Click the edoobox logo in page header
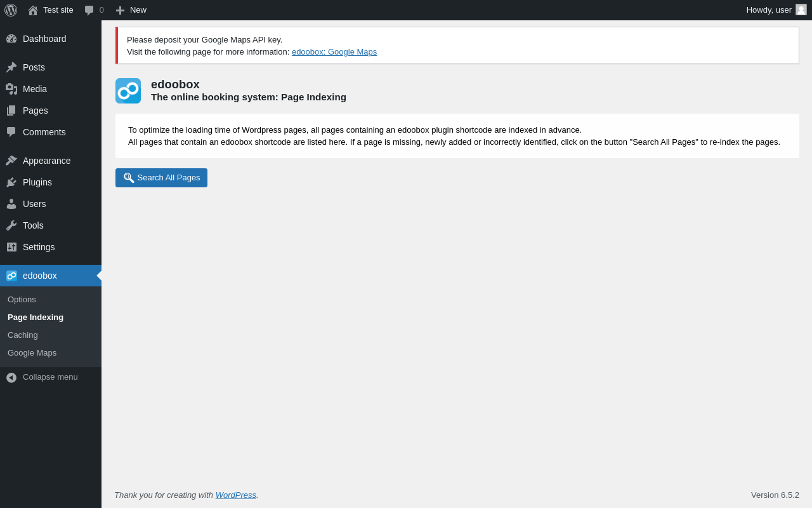Screen dimensions: 812x508 coord(128,91)
